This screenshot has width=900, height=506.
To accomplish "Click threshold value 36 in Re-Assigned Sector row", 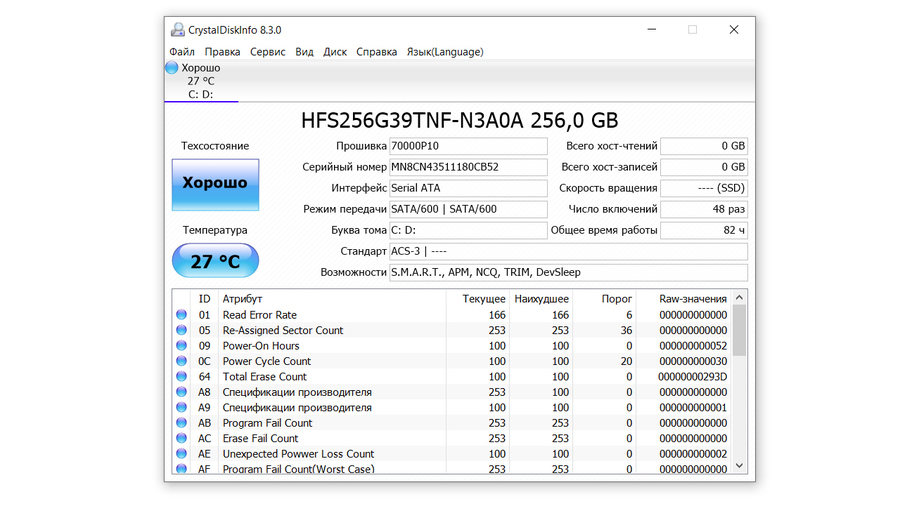I will pyautogui.click(x=626, y=330).
